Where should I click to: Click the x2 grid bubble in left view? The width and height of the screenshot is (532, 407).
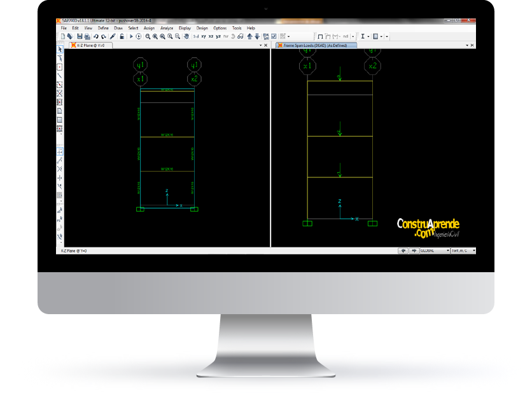pos(194,79)
